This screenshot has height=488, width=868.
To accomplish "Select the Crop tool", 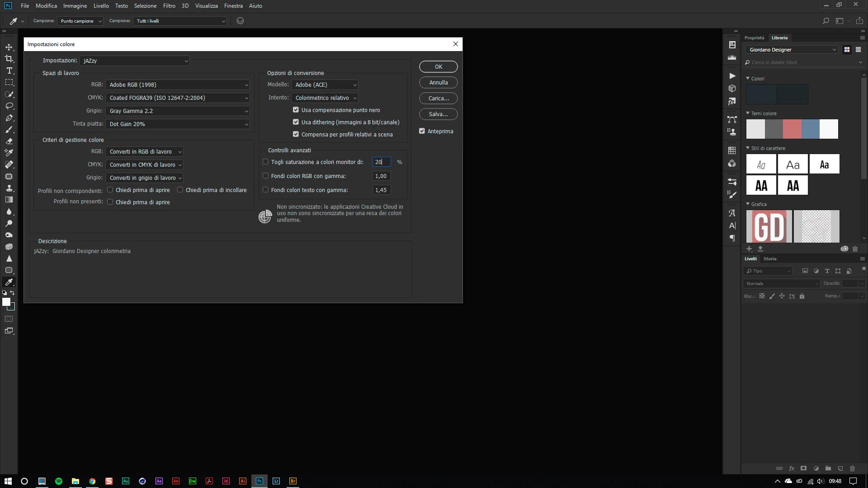I will (9, 59).
